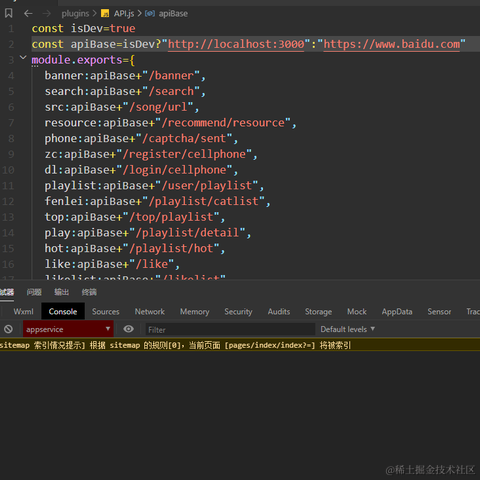Open the Default levels dropdown
This screenshot has width=480, height=480.
(x=348, y=329)
